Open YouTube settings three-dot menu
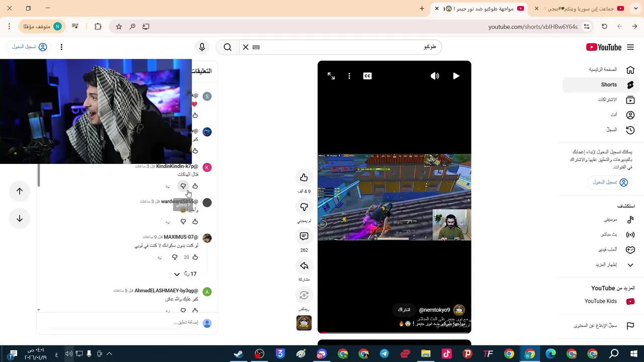This screenshot has width=644, height=362. pos(61,47)
